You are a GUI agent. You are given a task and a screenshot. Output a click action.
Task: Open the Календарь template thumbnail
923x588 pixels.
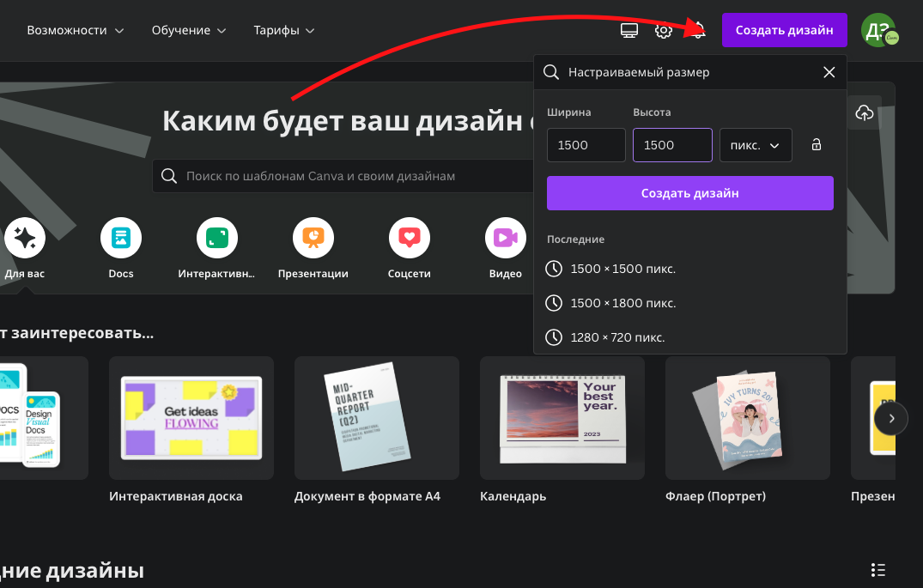(x=562, y=418)
